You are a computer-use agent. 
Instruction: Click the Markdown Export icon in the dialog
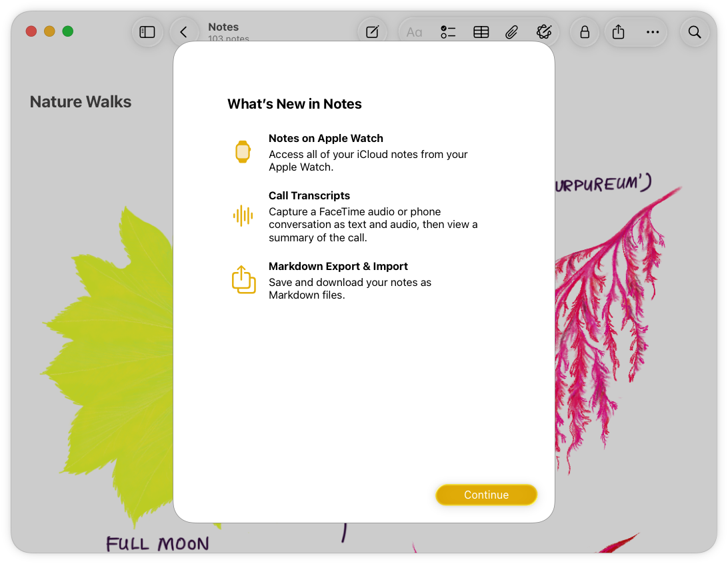pyautogui.click(x=243, y=280)
